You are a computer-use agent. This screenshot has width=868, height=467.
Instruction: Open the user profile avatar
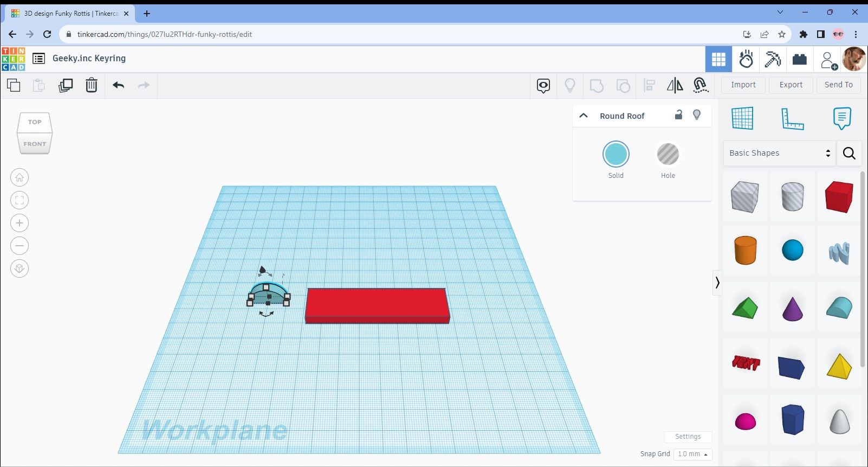click(x=854, y=59)
